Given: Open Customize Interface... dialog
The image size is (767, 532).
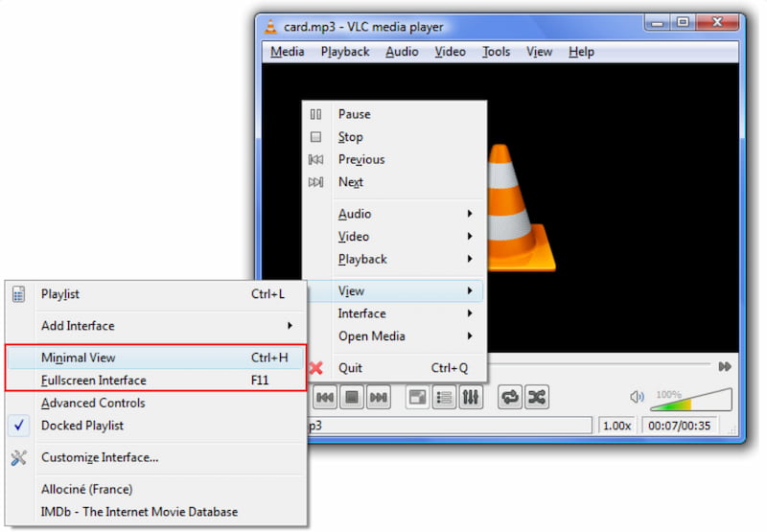Looking at the screenshot, I should point(155,457).
